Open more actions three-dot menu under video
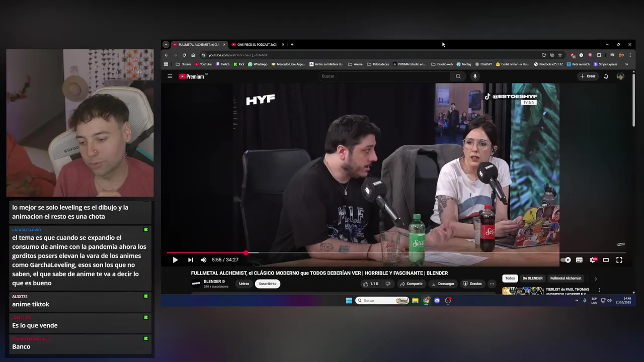This screenshot has height=362, width=644. point(492,284)
